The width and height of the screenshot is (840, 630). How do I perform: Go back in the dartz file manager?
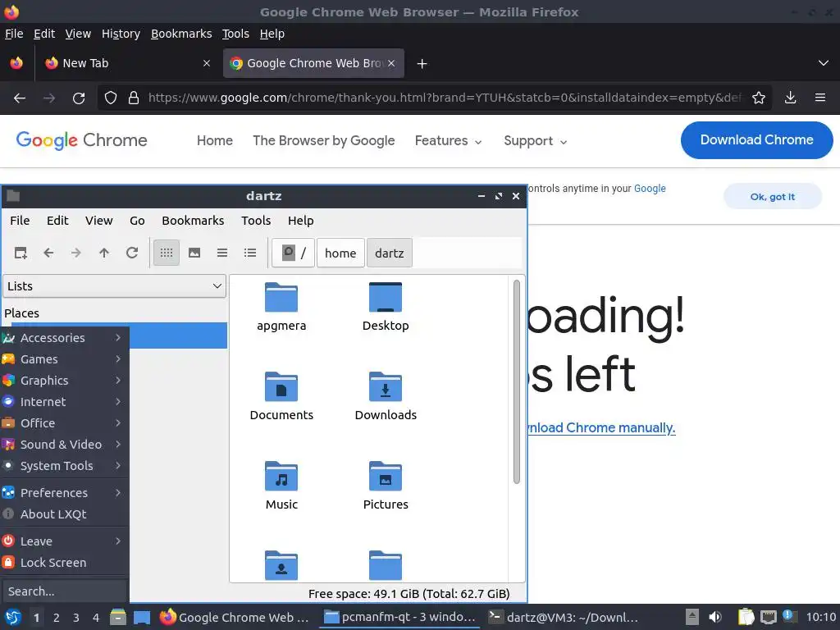(48, 253)
